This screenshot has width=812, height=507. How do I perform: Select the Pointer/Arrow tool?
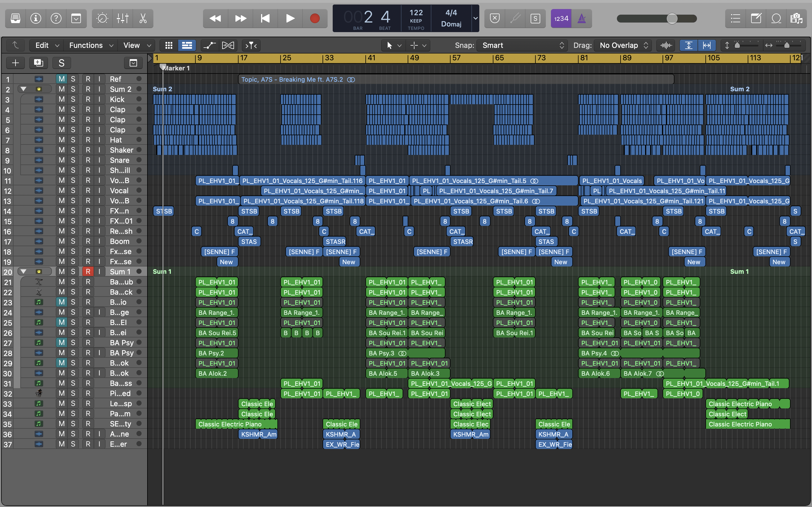tap(389, 45)
